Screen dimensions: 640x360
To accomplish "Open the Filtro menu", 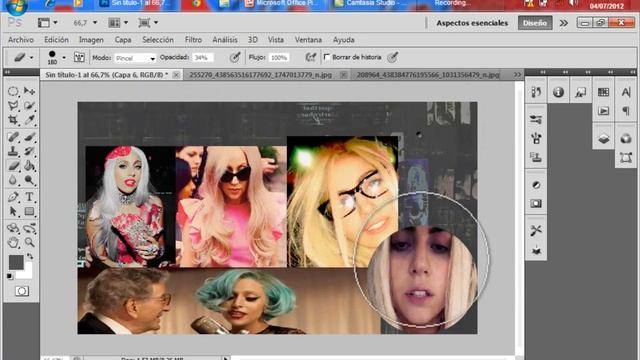I will pyautogui.click(x=193, y=40).
